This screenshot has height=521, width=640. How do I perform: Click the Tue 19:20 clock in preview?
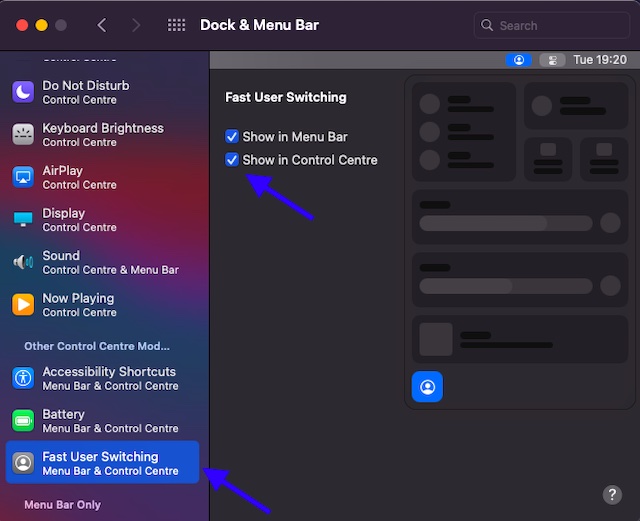click(x=600, y=60)
